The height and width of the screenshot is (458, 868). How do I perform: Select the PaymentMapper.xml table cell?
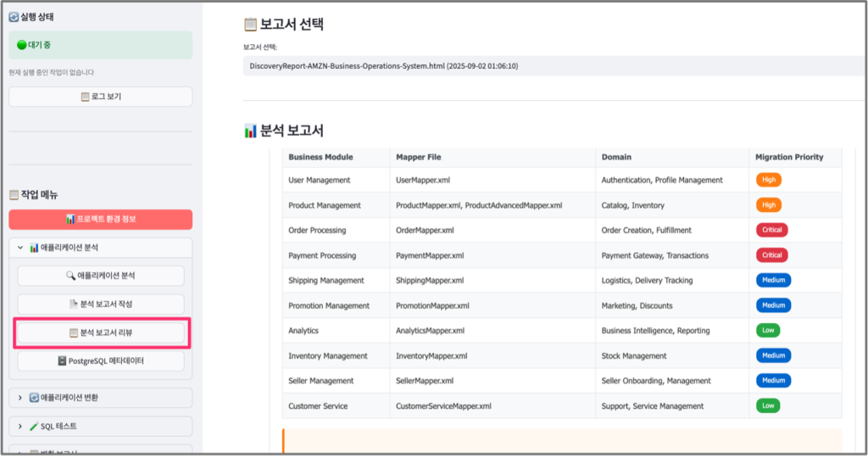click(x=430, y=255)
